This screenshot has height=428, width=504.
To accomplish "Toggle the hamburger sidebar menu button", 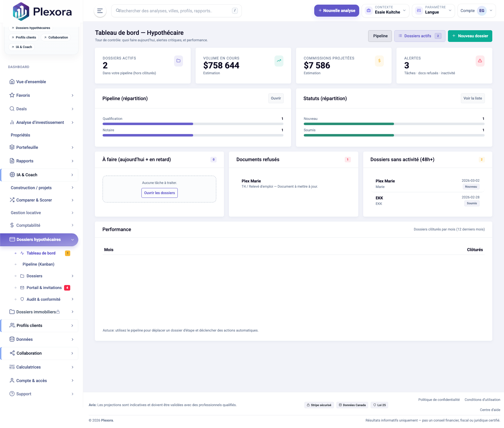I will point(100,11).
